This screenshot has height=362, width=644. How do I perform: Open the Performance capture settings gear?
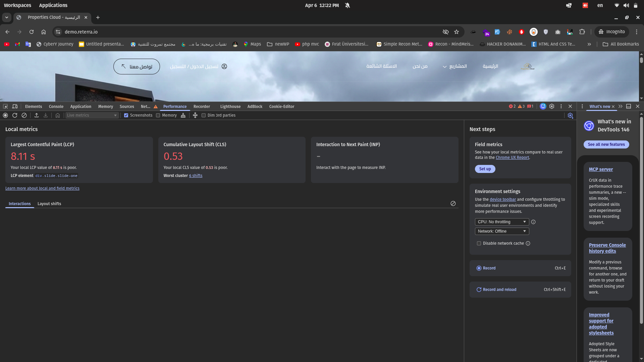point(570,115)
